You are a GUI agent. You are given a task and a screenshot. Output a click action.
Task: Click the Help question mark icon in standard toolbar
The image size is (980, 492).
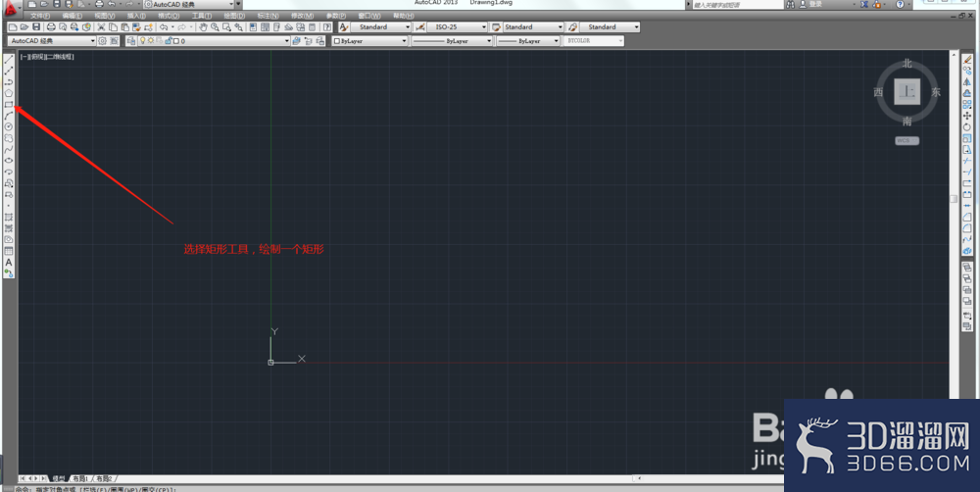(x=327, y=27)
